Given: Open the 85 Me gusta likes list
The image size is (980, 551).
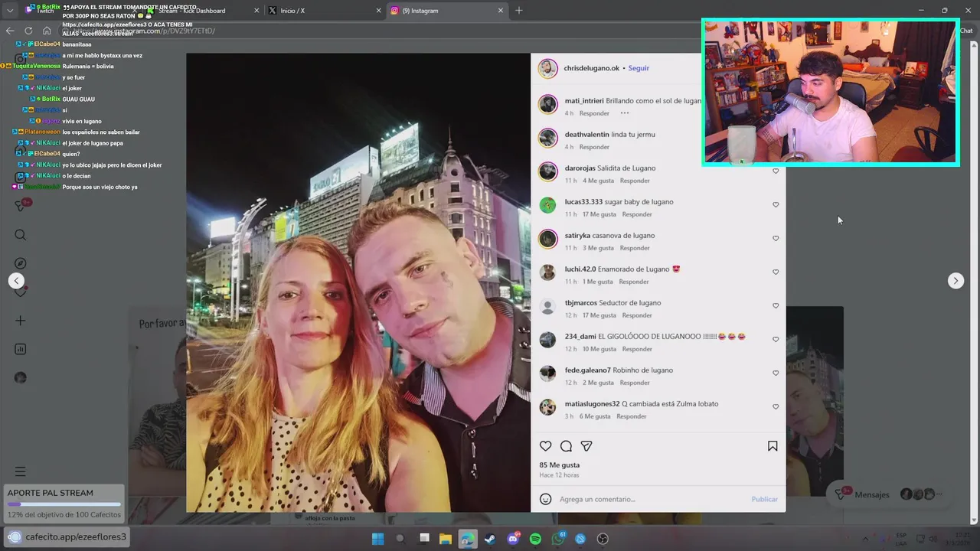Looking at the screenshot, I should click(x=560, y=465).
